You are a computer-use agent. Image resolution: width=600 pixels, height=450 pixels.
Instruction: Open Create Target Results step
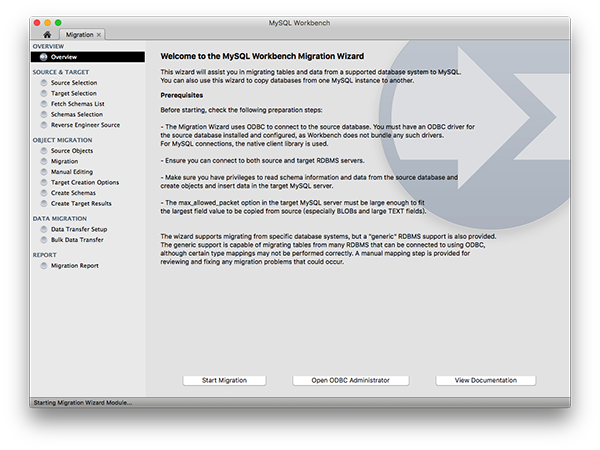pyautogui.click(x=81, y=204)
